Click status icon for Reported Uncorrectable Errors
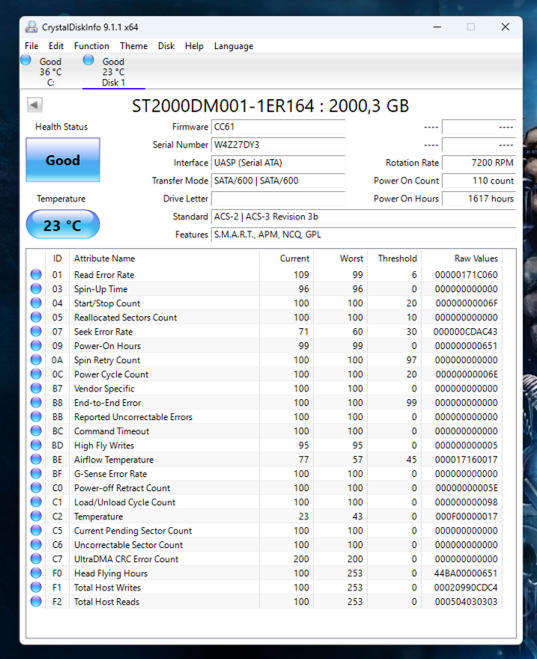The image size is (537, 659). click(36, 416)
